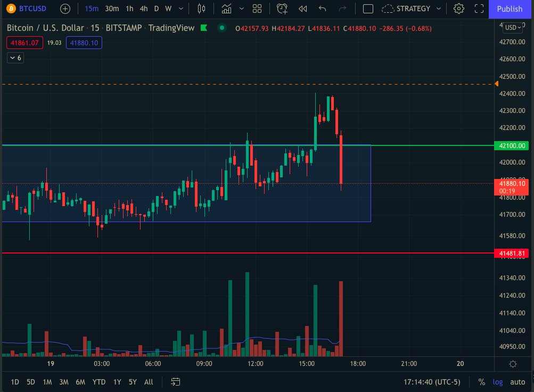Toggle auto scale mode
This screenshot has width=534, height=392.
517,382
